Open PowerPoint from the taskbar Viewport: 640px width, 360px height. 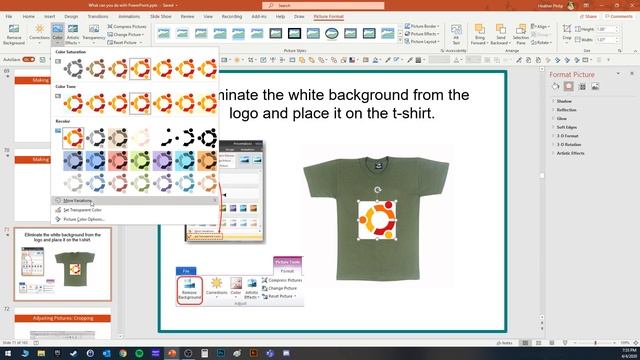point(172,353)
